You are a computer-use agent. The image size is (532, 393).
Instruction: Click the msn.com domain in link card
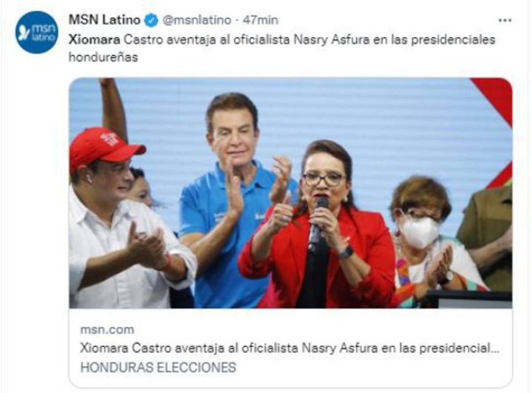[107, 330]
